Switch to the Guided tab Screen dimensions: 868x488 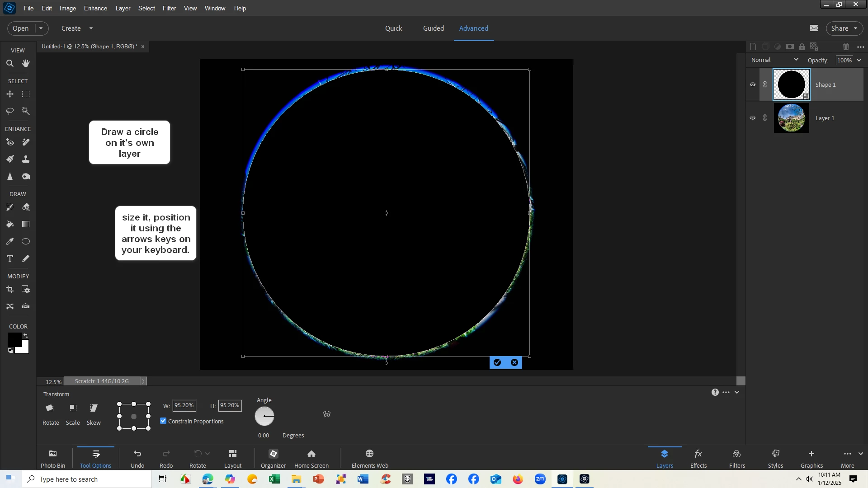click(x=433, y=28)
